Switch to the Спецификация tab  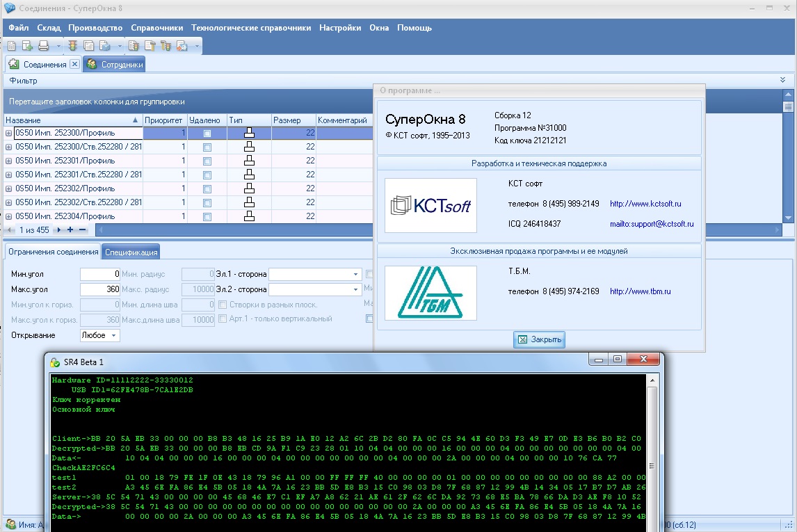(131, 252)
